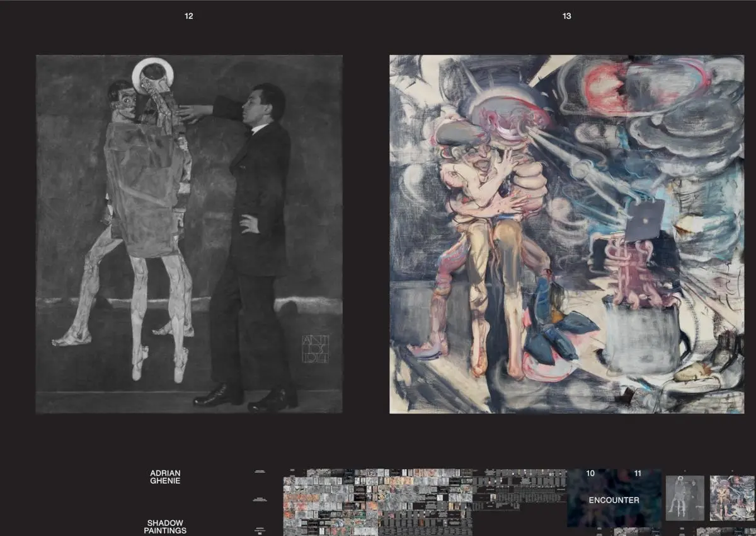The height and width of the screenshot is (536, 756).
Task: Click the dark text-listing block beside the mosaic
Action: pyautogui.click(x=520, y=489)
